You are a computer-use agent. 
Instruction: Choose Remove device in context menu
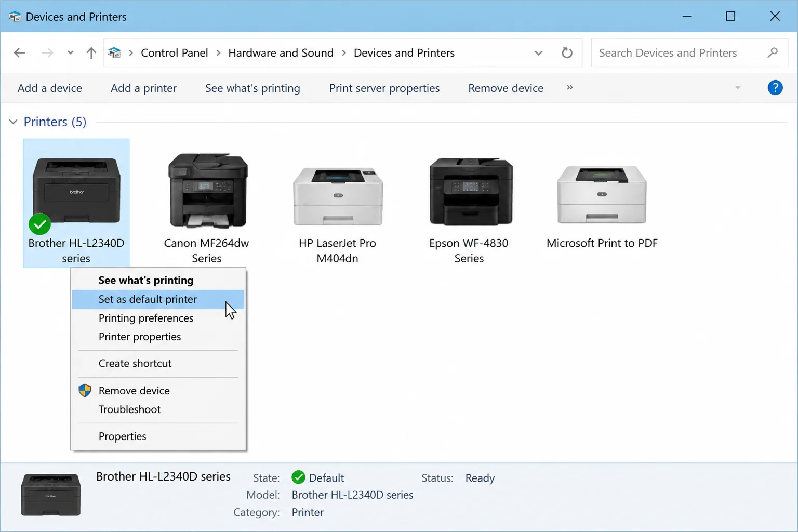(x=158, y=391)
